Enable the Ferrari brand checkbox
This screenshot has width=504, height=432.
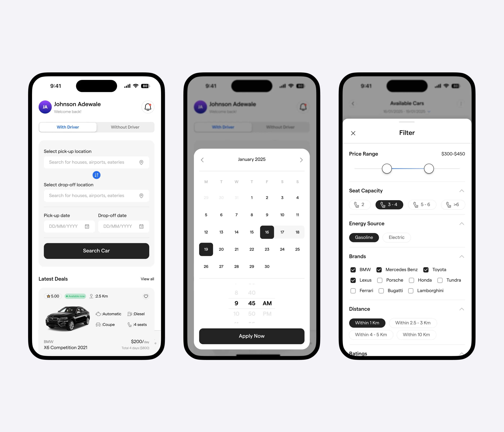[x=352, y=291]
